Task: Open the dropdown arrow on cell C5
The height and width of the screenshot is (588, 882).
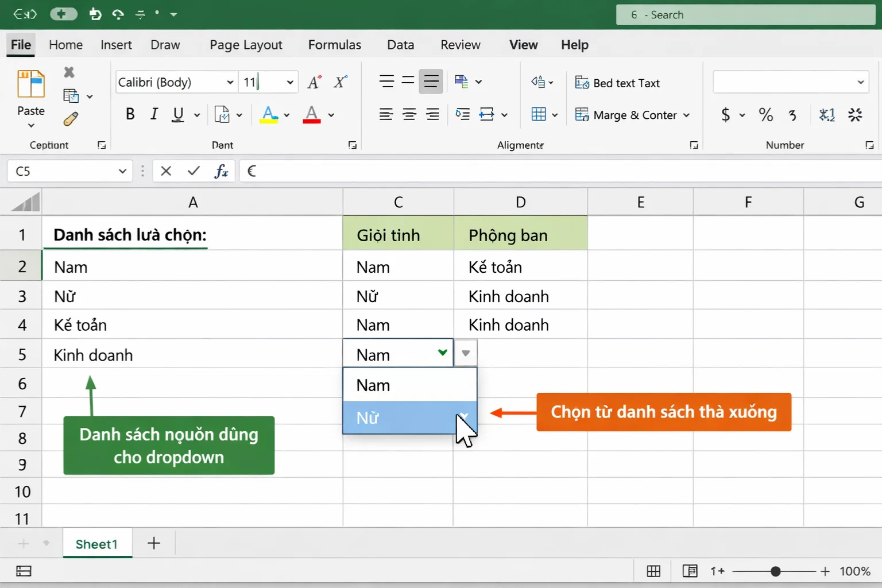Action: tap(465, 353)
